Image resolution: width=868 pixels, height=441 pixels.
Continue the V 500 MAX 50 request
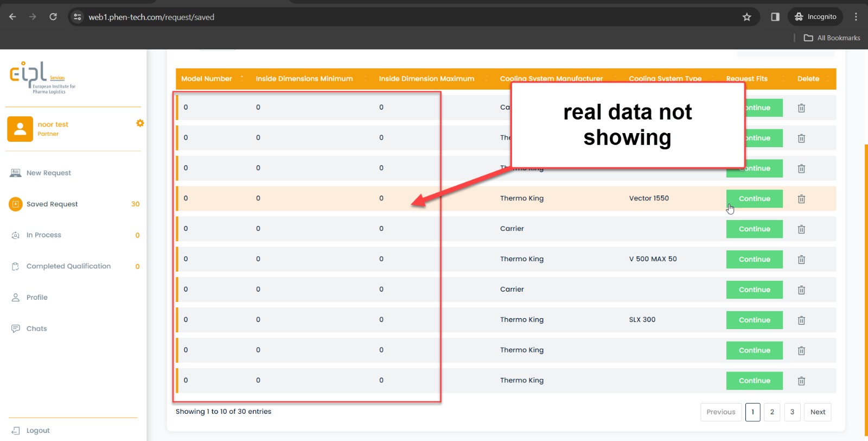[x=755, y=260]
